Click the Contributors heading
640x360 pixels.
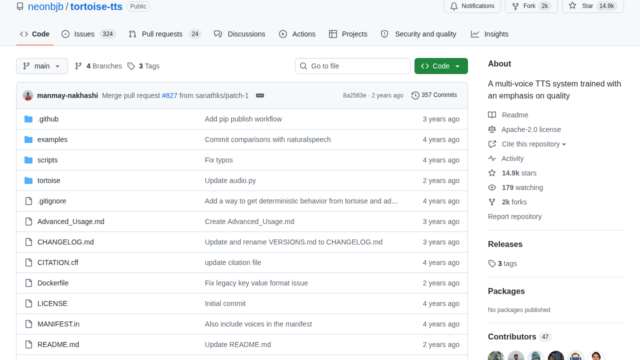(512, 337)
